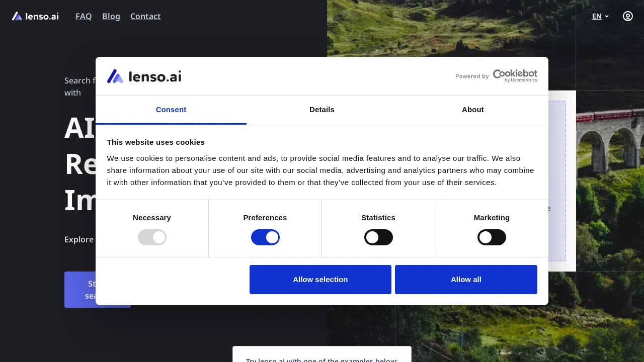Screen dimensions: 644x362
Task: Disable the Preferences cookies toggle
Action: (265, 237)
